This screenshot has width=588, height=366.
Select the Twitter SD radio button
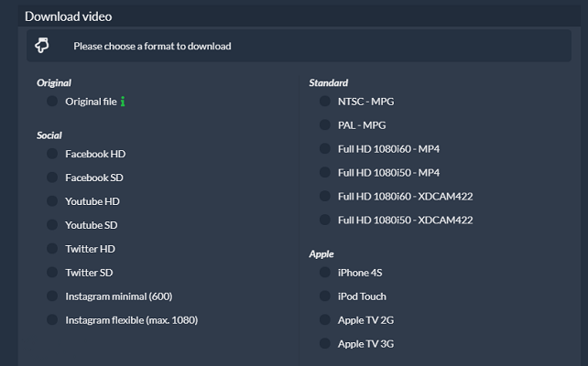click(52, 273)
